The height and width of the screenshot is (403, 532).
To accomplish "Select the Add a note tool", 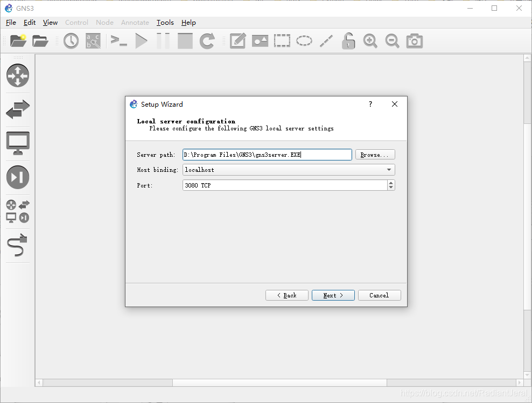I will [238, 41].
